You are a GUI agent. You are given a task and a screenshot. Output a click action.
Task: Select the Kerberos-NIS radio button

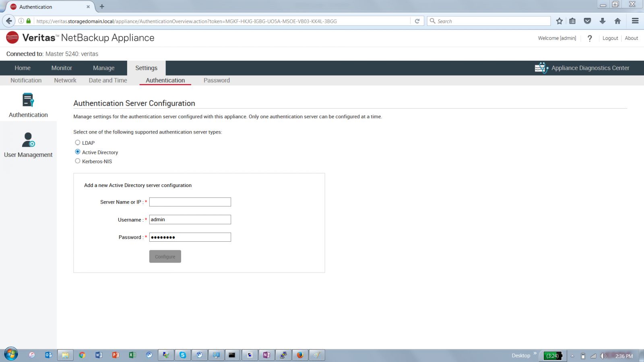coord(78,161)
